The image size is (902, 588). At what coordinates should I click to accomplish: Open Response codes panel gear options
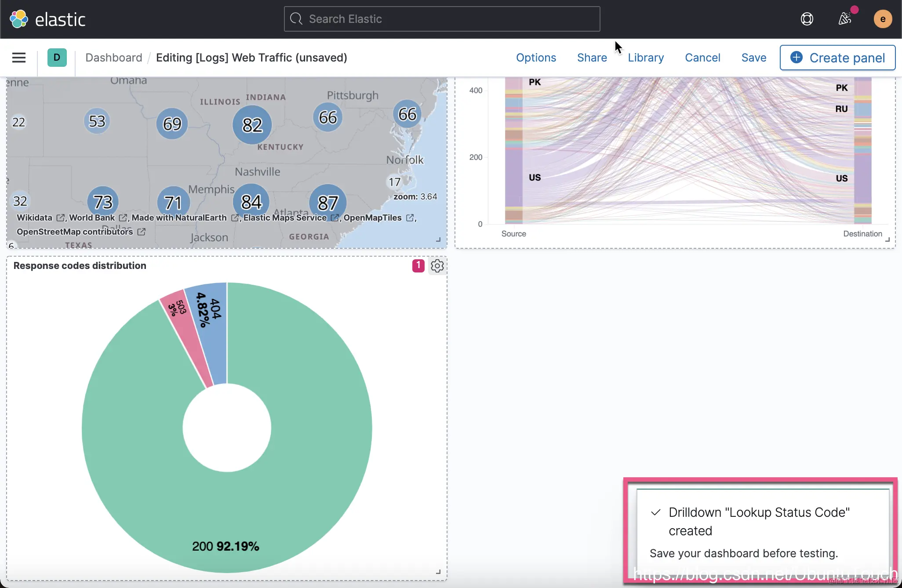pyautogui.click(x=437, y=266)
